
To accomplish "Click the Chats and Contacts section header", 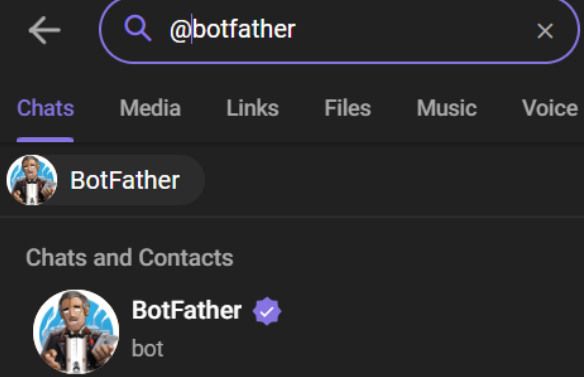I will click(x=130, y=257).
